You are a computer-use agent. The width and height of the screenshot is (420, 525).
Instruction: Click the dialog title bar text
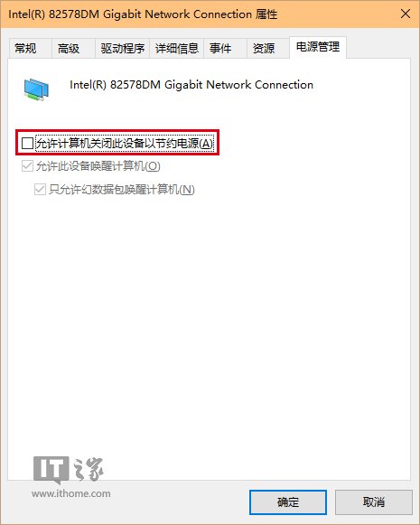143,14
